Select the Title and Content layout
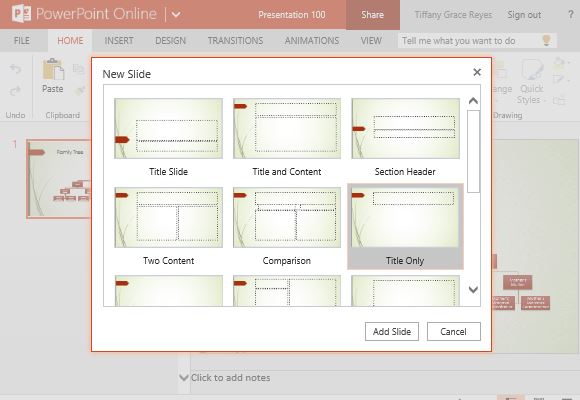 coord(287,137)
